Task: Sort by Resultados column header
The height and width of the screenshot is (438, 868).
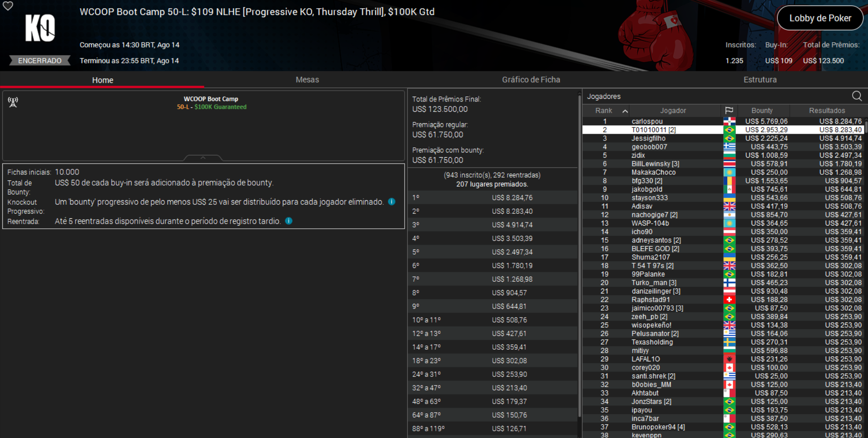Action: coord(827,111)
